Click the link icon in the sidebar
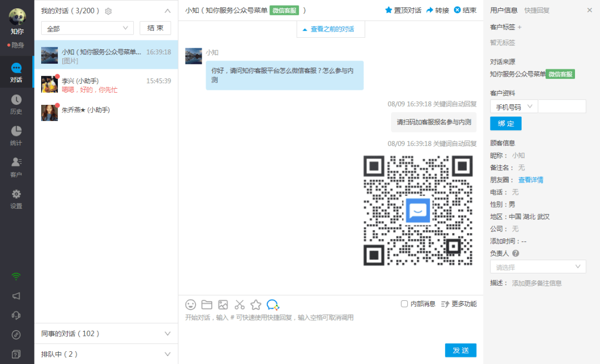Viewport: 600px width, 364px height. click(x=16, y=335)
